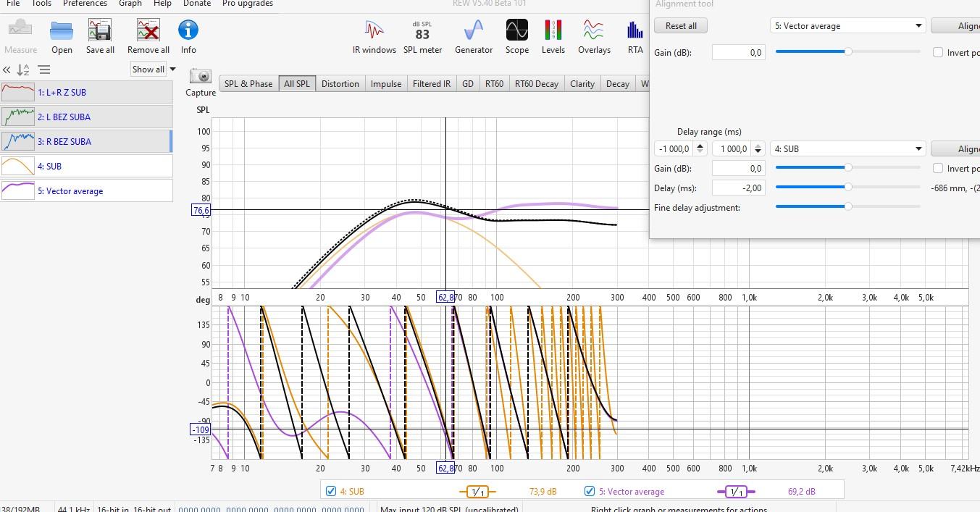Open the 4: SUB measurement dropdown
The image size is (980, 512).
tap(847, 149)
